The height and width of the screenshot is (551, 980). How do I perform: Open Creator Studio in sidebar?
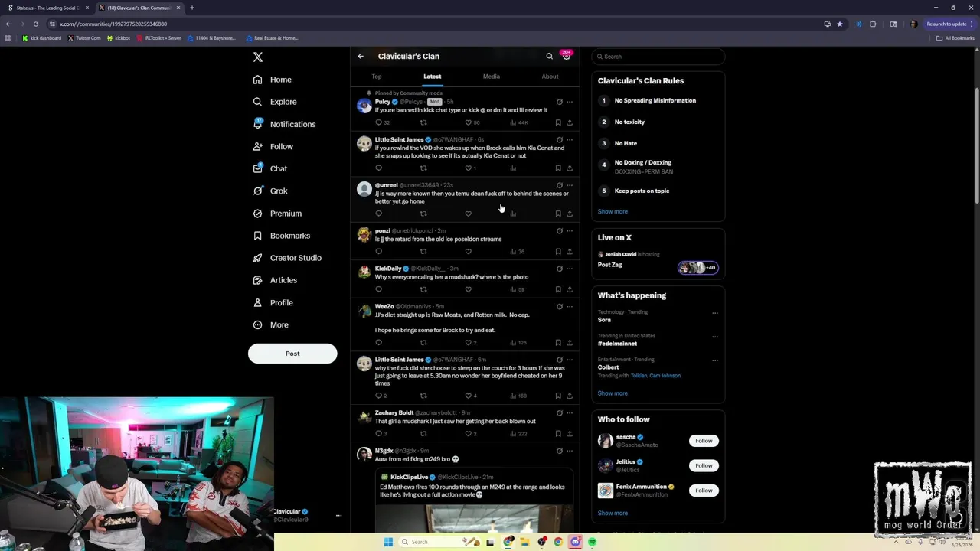287,258
